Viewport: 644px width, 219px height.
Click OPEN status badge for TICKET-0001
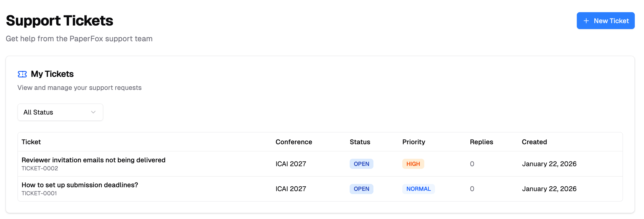tap(361, 189)
